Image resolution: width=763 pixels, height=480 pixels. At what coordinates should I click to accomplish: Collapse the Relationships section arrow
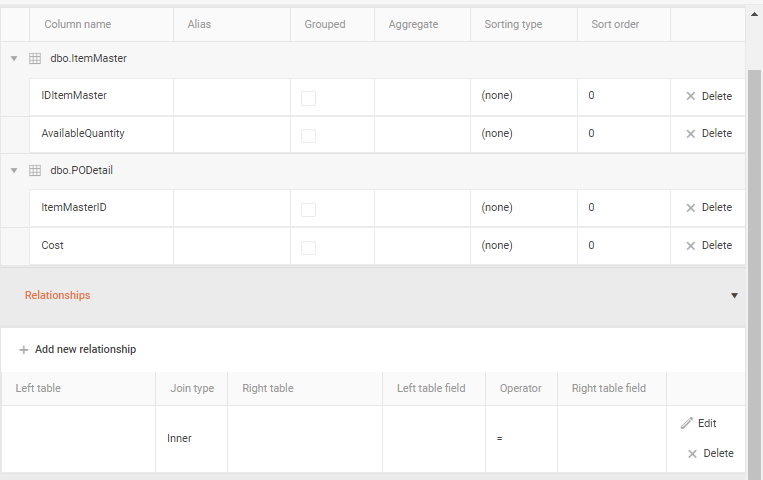click(x=734, y=296)
